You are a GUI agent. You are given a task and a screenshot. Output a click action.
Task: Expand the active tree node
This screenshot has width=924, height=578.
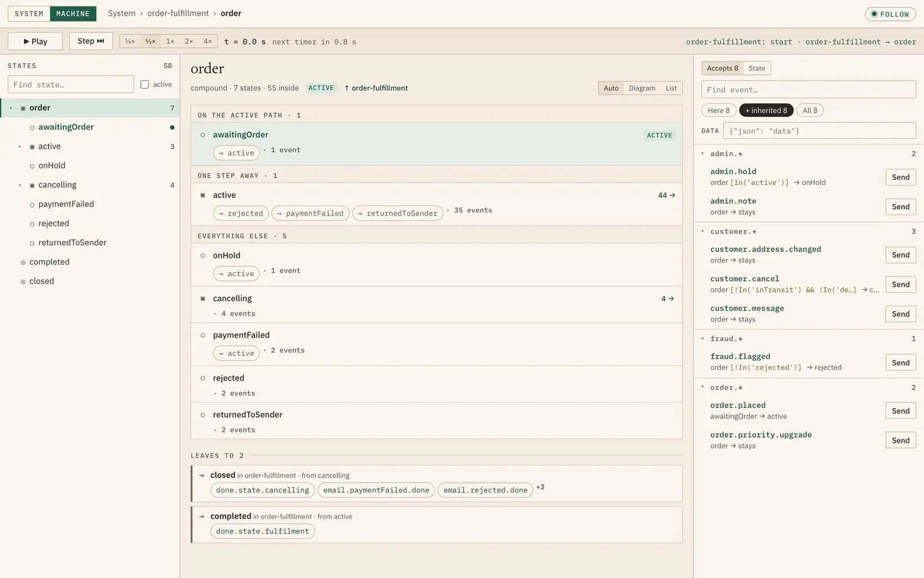tap(20, 147)
